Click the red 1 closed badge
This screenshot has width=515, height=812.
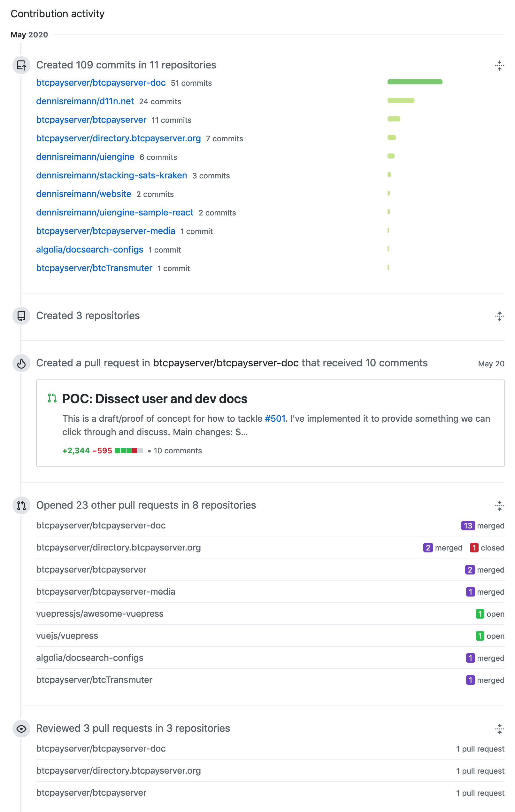pyautogui.click(x=487, y=548)
